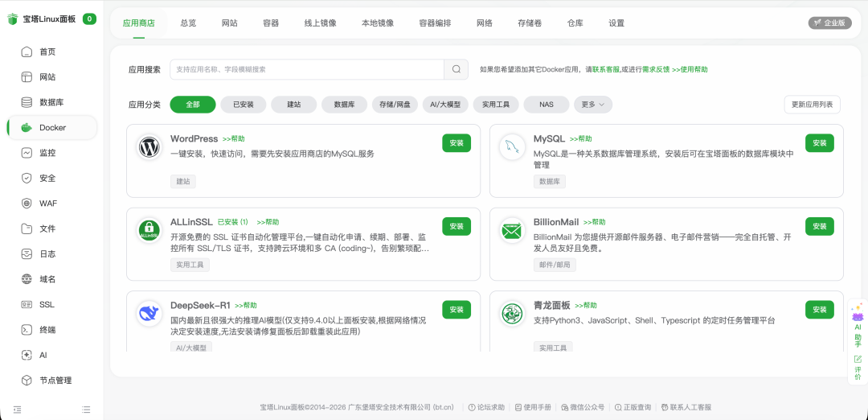Image resolution: width=868 pixels, height=420 pixels.
Task: Click the 青龙面板 dragon logo
Action: pyautogui.click(x=512, y=314)
